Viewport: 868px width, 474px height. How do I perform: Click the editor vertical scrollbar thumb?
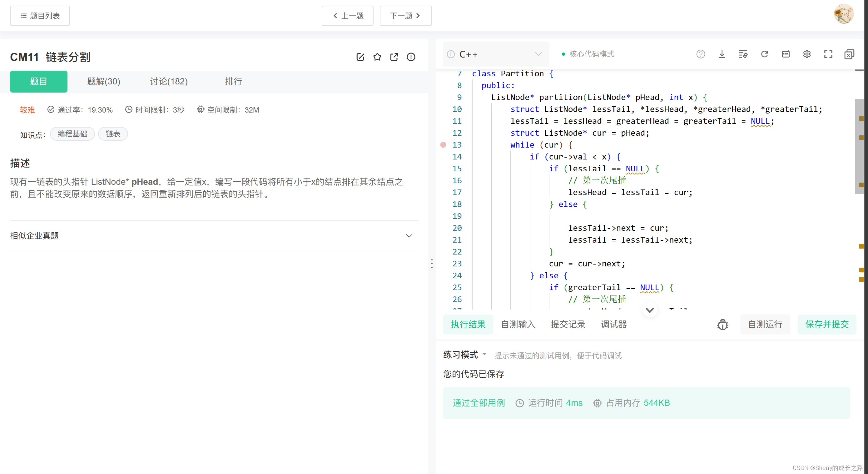tap(859, 146)
